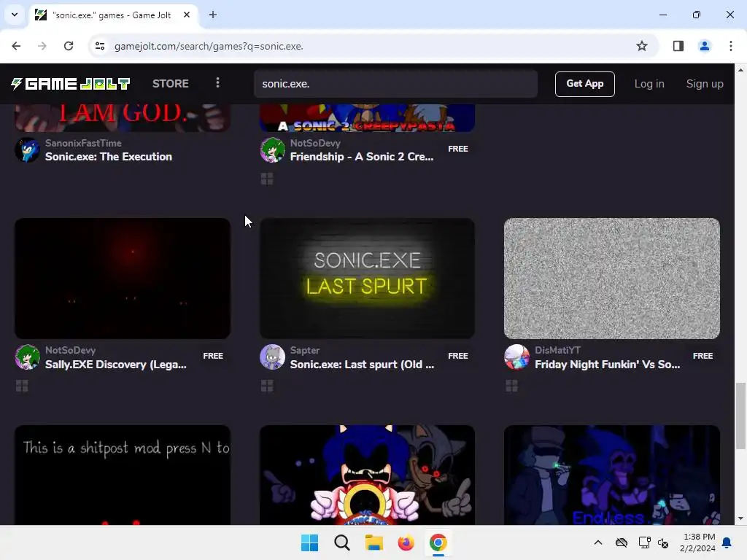Click the Chrome taskbar icon

point(438,542)
